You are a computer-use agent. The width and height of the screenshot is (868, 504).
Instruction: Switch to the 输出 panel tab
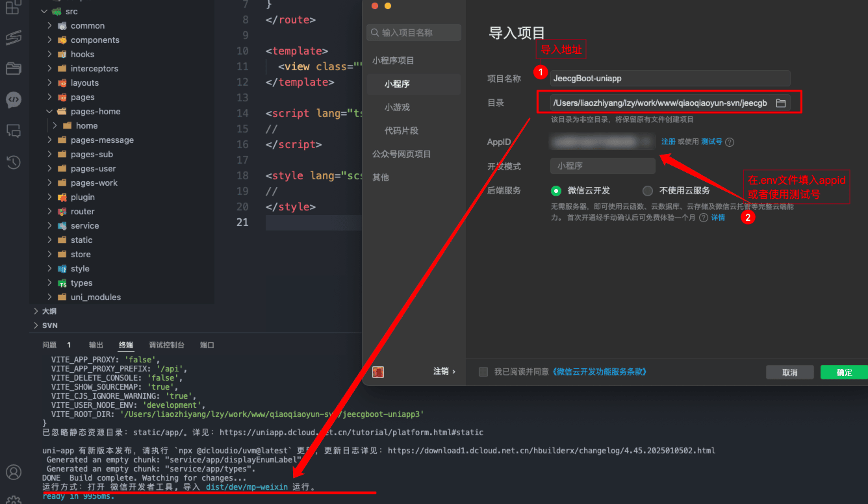click(x=96, y=345)
